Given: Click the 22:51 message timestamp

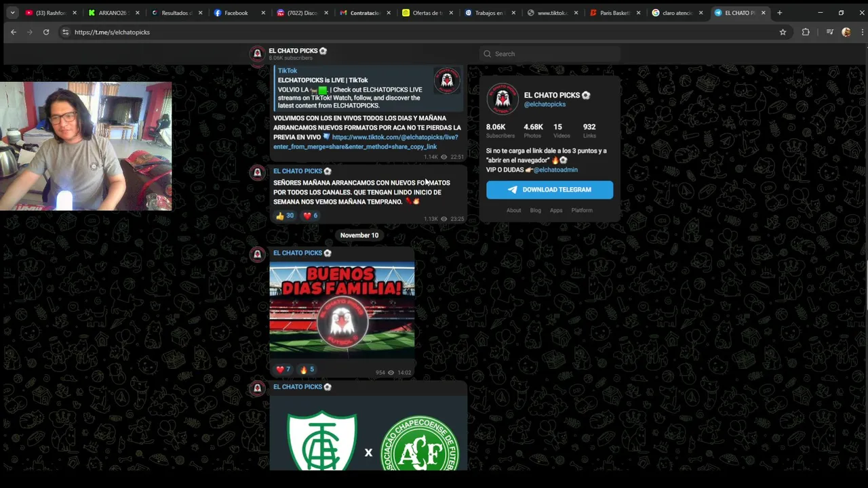Looking at the screenshot, I should point(457,157).
